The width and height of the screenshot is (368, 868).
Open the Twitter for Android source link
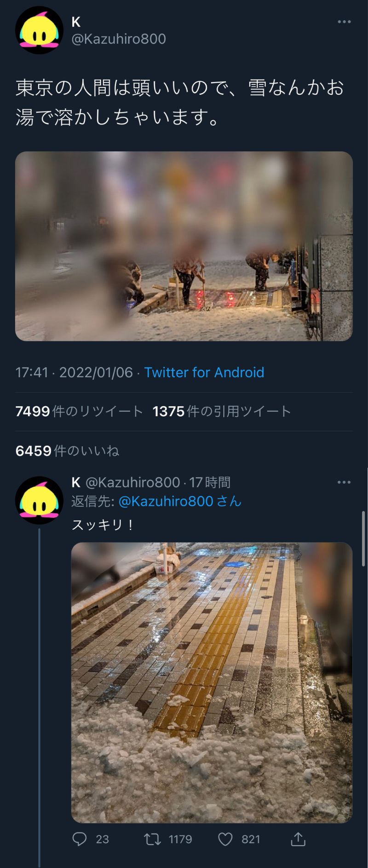[204, 372]
